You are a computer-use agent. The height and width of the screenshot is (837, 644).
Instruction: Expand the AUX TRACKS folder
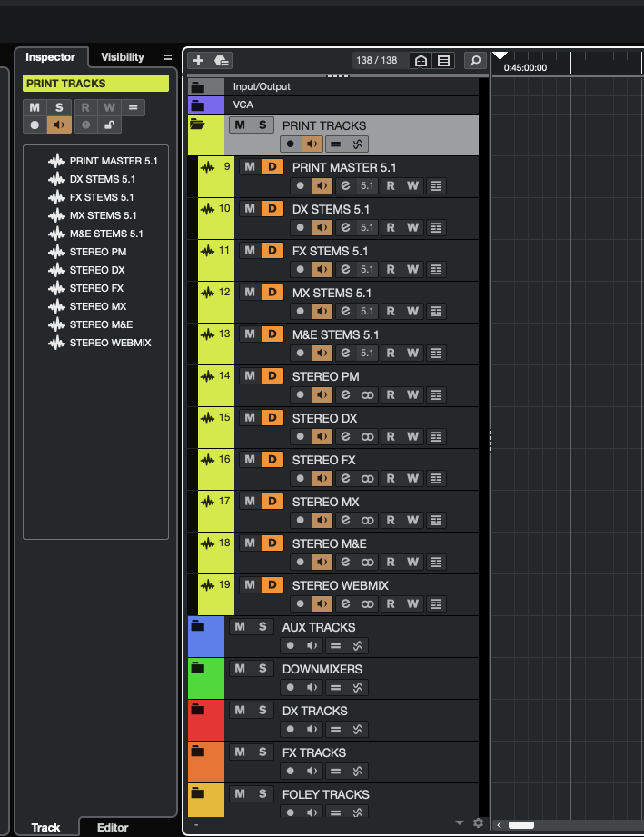point(198,625)
